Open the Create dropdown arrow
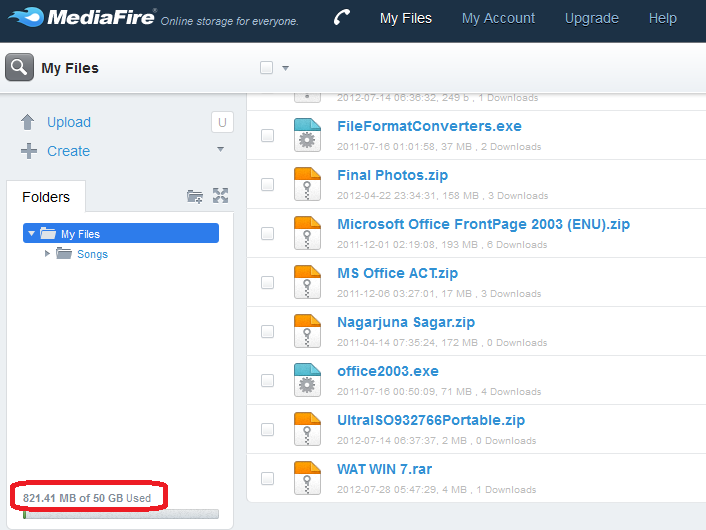Image resolution: width=706 pixels, height=530 pixels. click(221, 149)
